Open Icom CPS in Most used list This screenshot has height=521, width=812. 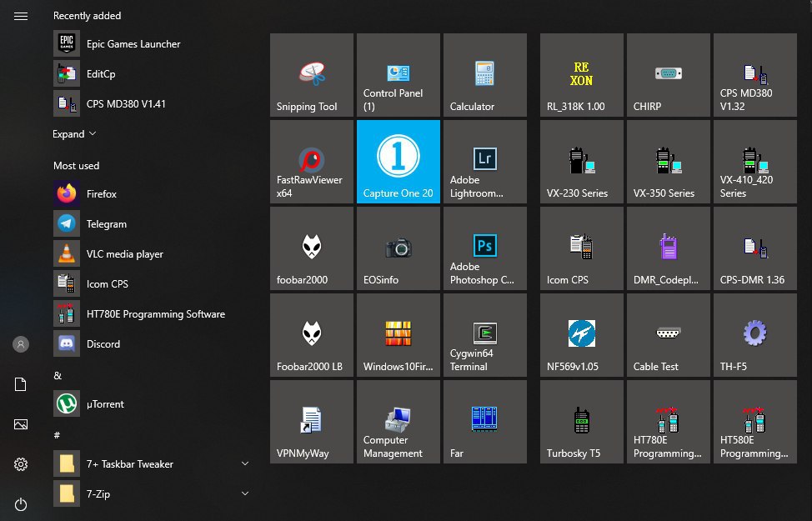(153, 284)
